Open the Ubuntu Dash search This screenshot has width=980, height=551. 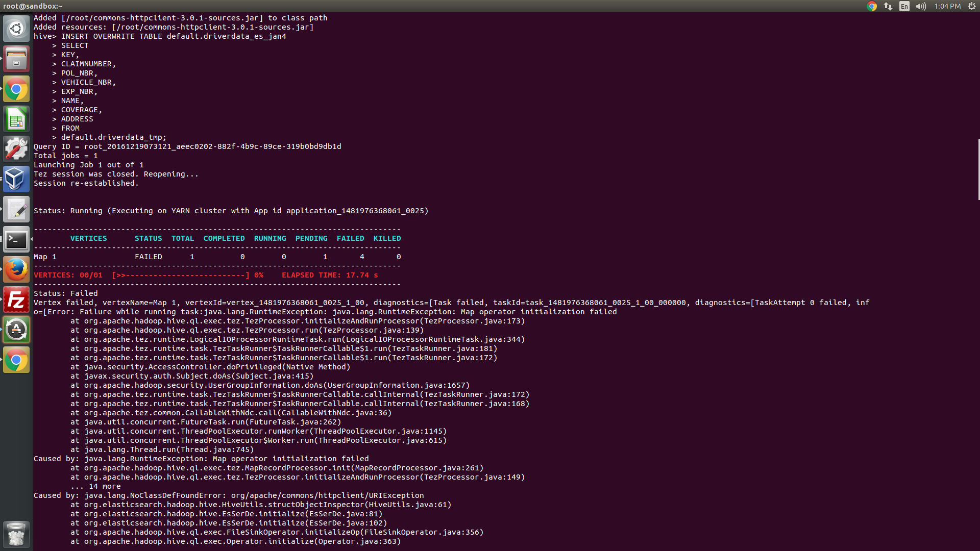pyautogui.click(x=16, y=29)
